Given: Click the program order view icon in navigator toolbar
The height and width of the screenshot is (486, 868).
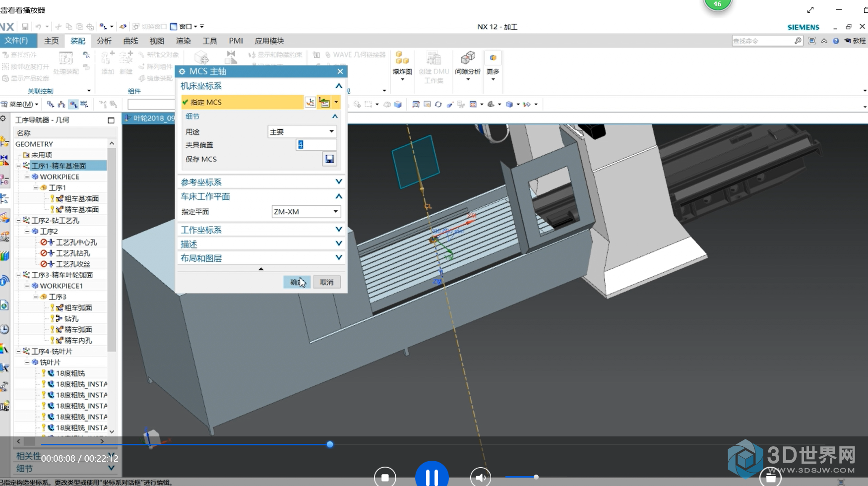Looking at the screenshot, I should tap(51, 104).
